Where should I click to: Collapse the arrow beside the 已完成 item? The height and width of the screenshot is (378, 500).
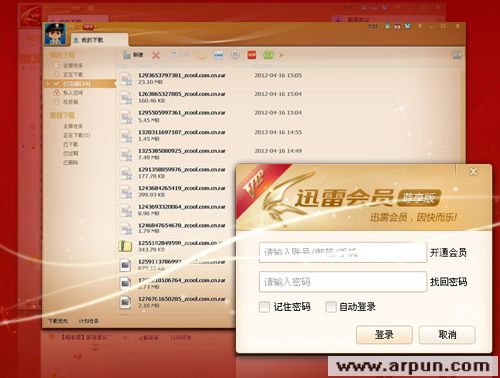(48, 84)
